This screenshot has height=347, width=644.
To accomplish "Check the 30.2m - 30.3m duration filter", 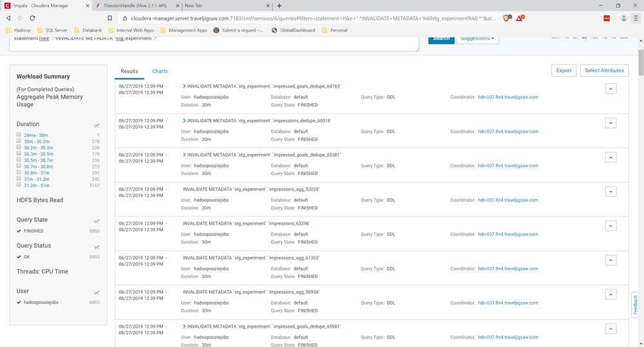I will 19,147.
